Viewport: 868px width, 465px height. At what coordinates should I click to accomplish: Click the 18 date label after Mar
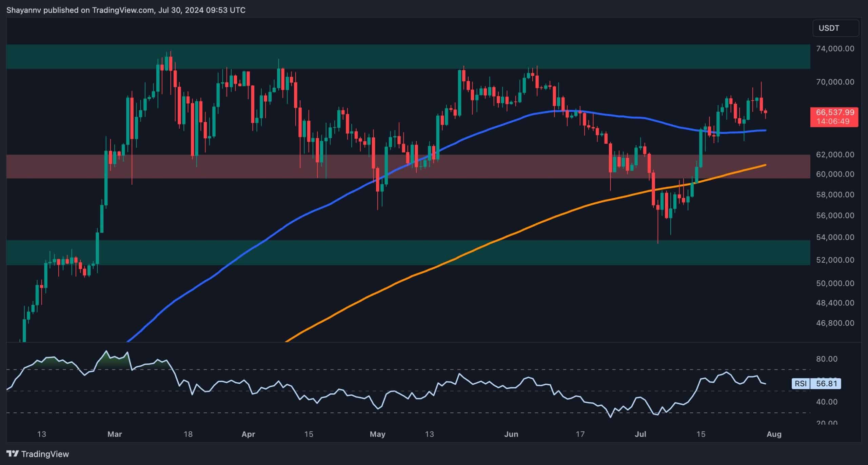(188, 434)
